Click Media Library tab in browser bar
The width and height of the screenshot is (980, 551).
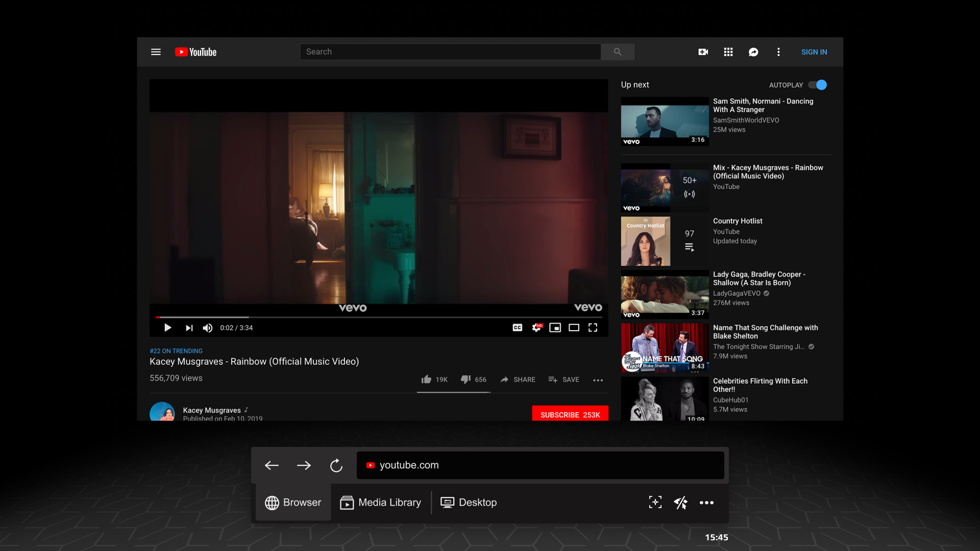click(x=380, y=502)
